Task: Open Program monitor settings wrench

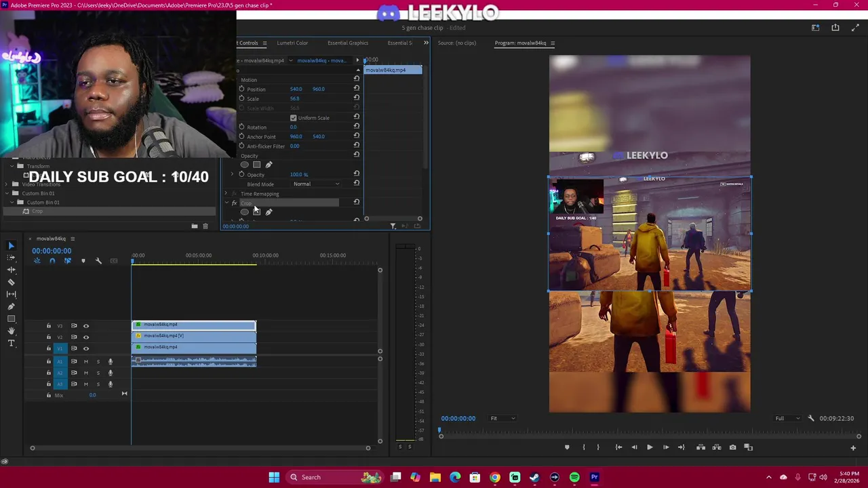Action: click(810, 418)
